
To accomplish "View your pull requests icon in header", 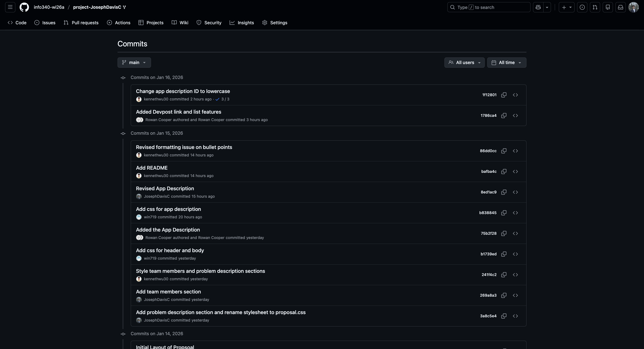I will tap(595, 7).
